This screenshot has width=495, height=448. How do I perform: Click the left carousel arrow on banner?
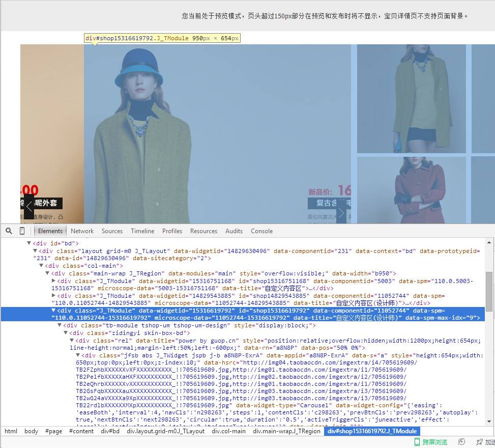click(x=28, y=207)
